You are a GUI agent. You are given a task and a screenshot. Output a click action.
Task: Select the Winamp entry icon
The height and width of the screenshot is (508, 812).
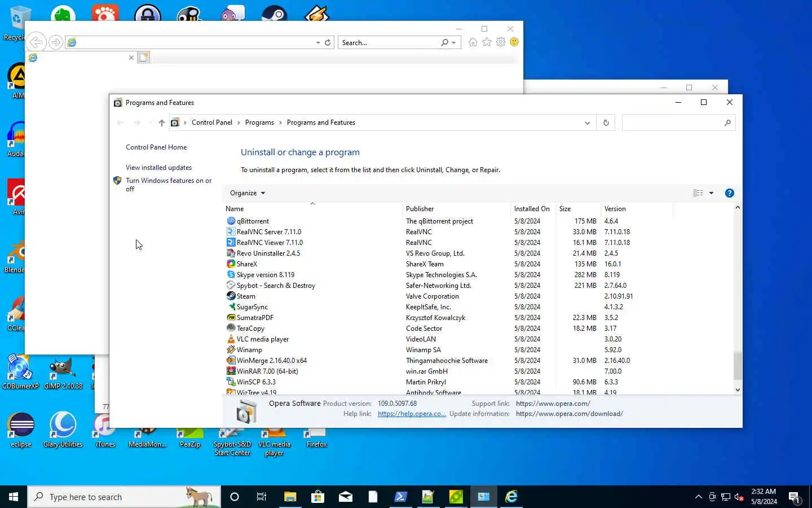coord(231,350)
